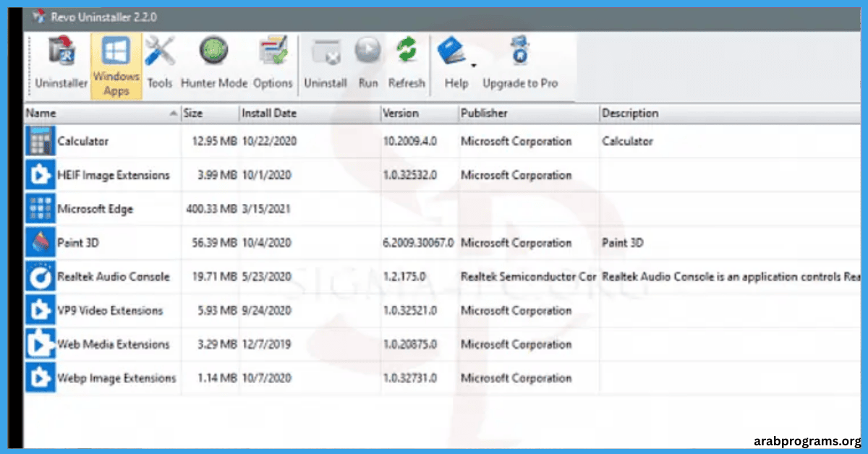
Task: Click the Calculator description cell
Action: pyautogui.click(x=628, y=142)
